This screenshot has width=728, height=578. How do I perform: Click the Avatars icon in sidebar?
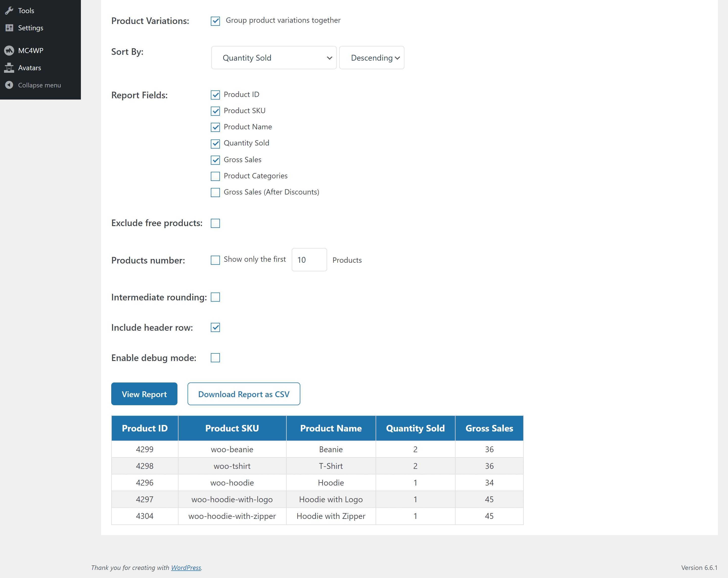coord(9,67)
